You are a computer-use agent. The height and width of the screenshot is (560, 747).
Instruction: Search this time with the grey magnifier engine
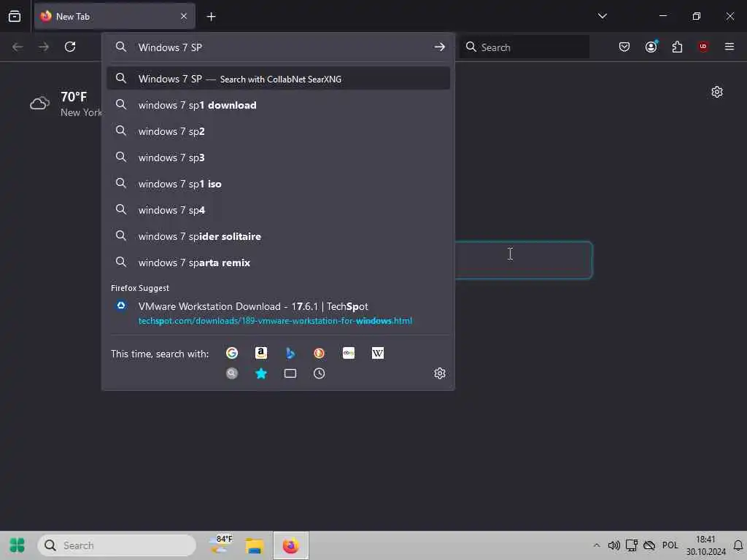tap(231, 373)
